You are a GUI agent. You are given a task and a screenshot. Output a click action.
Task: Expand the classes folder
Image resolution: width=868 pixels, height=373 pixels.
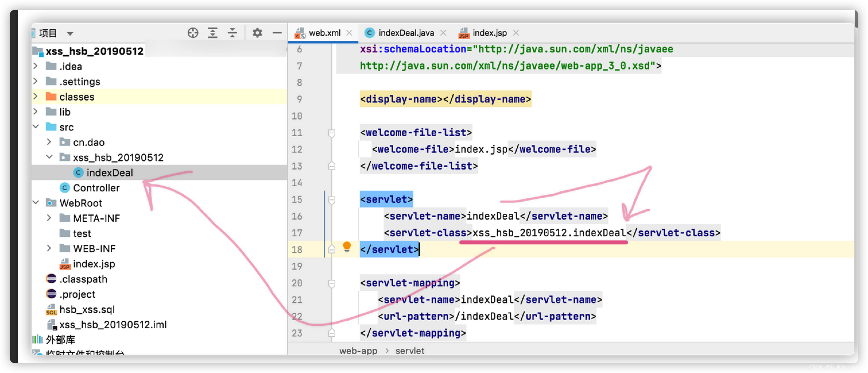pos(36,96)
